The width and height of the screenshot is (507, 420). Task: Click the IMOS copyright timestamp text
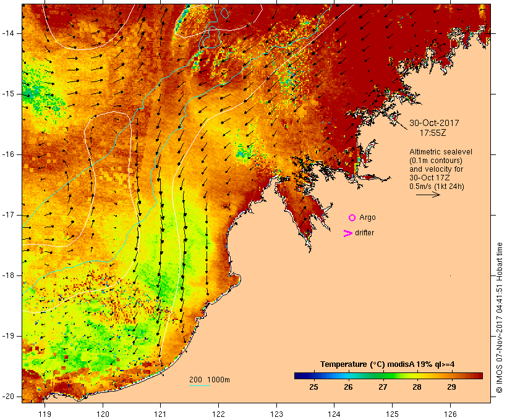[500, 318]
